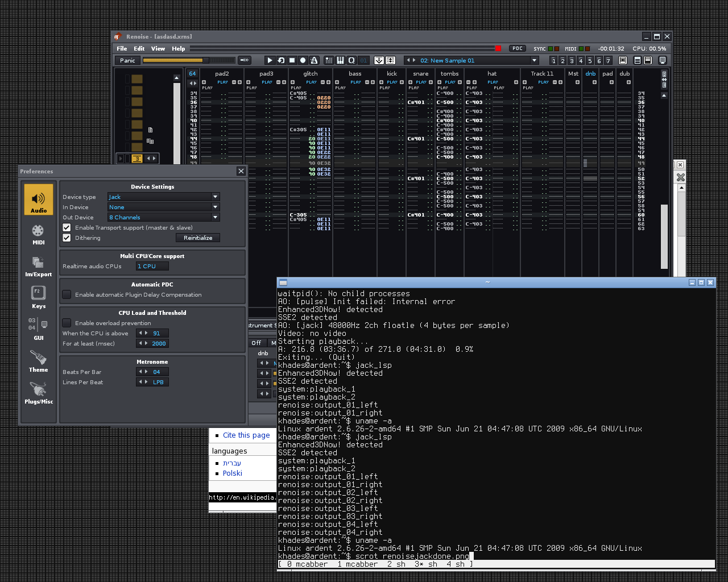The width and height of the screenshot is (728, 582).
Task: Open the Out Device dropdown
Action: 164,217
